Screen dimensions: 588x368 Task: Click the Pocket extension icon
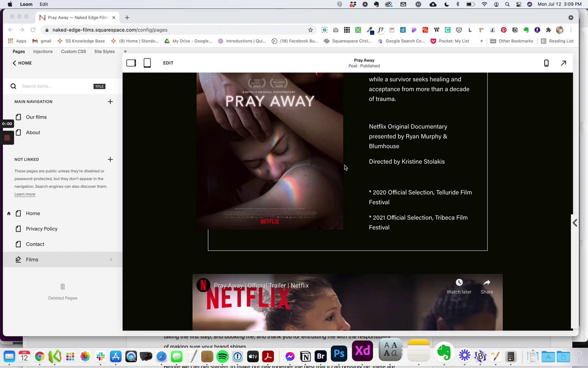(x=459, y=30)
